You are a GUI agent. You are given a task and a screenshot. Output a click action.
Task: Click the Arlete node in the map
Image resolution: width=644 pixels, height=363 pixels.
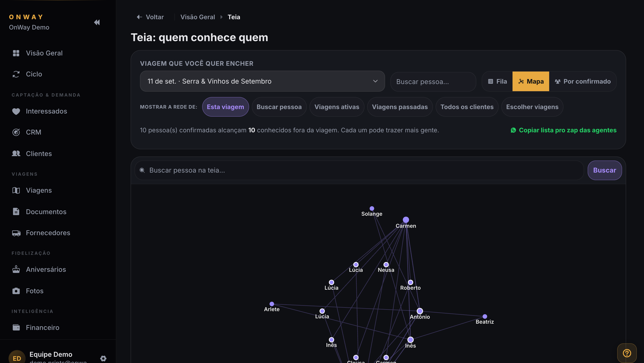point(272,304)
